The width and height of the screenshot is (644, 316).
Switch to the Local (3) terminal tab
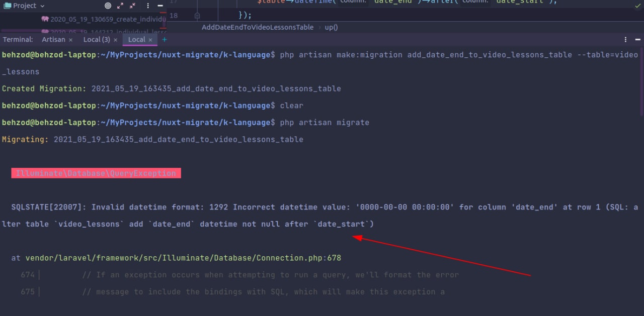pyautogui.click(x=97, y=39)
